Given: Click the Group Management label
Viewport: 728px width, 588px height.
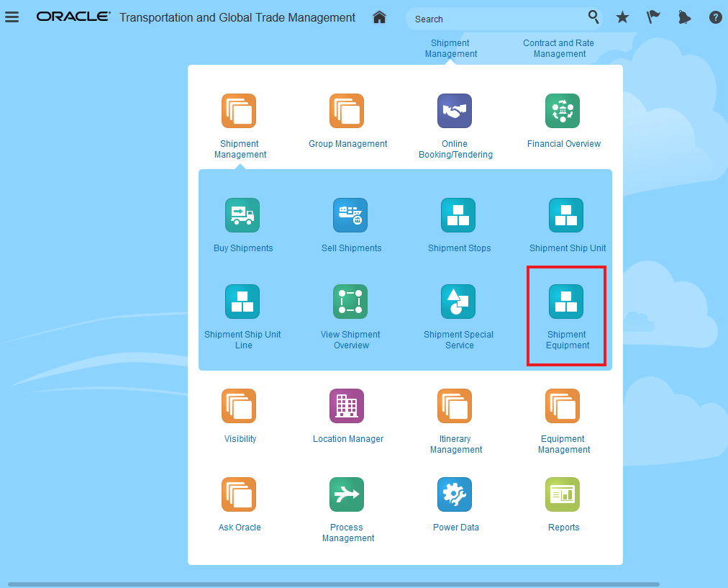Looking at the screenshot, I should 347,144.
